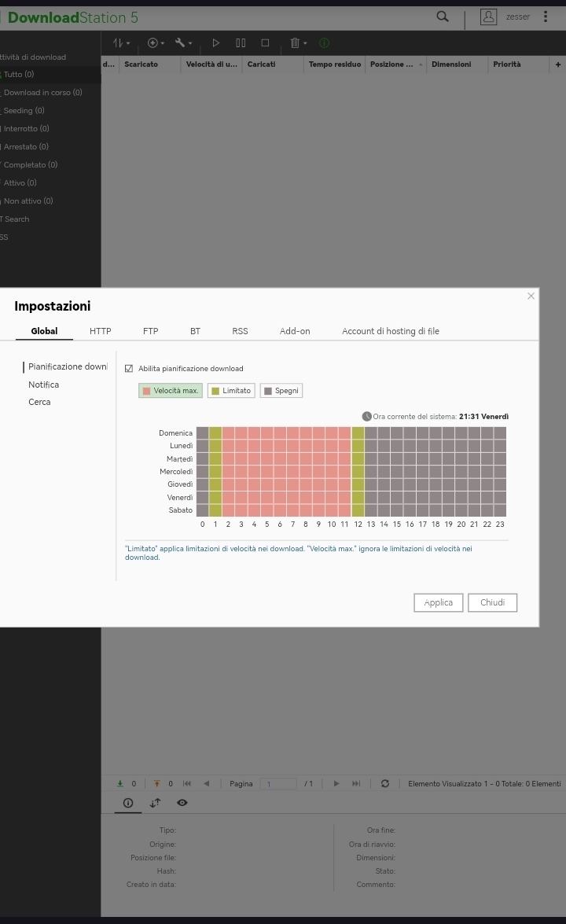
Task: Switch to the HTTP tab
Action: (x=100, y=331)
